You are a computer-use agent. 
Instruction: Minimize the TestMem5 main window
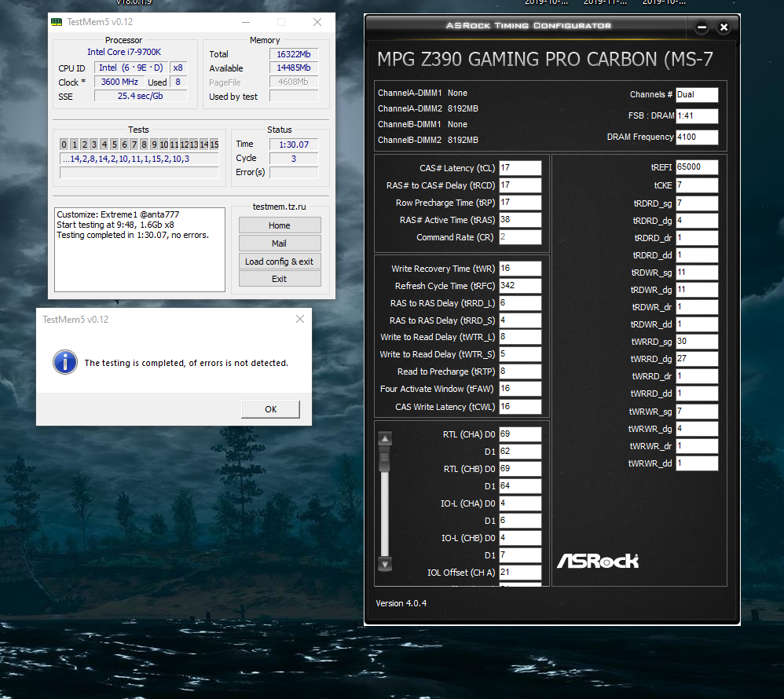point(246,22)
